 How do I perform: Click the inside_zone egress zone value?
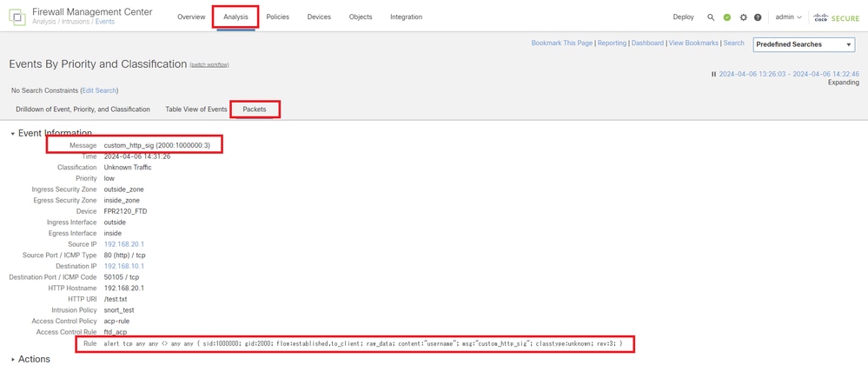pyautogui.click(x=122, y=200)
